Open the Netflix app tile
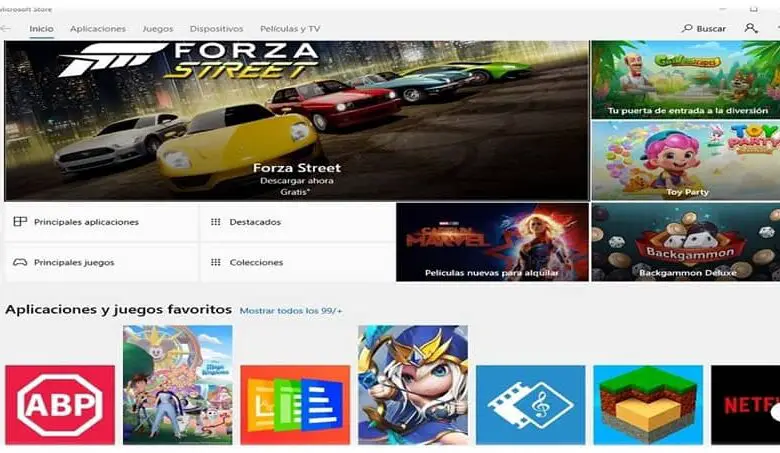Screen dimensions: 780x453 (x=745, y=405)
